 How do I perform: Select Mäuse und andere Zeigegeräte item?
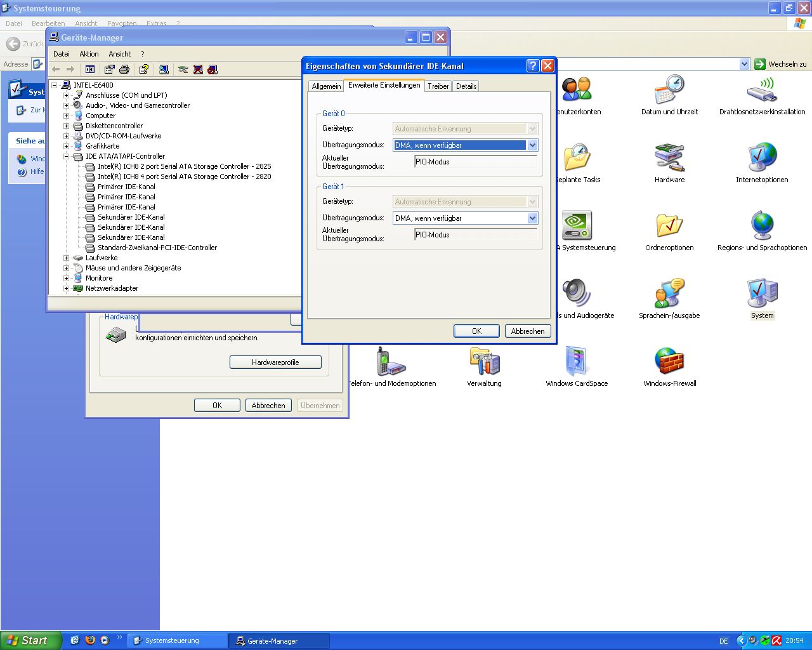click(133, 268)
